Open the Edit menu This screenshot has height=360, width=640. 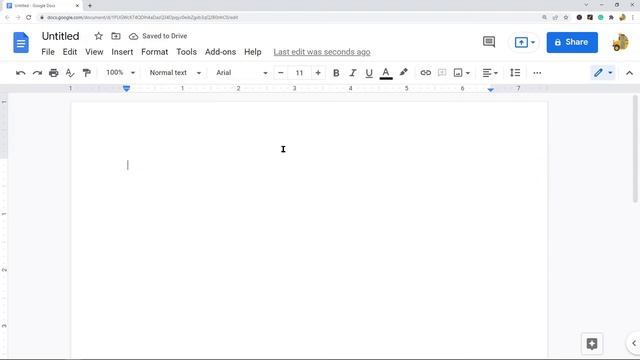point(70,52)
